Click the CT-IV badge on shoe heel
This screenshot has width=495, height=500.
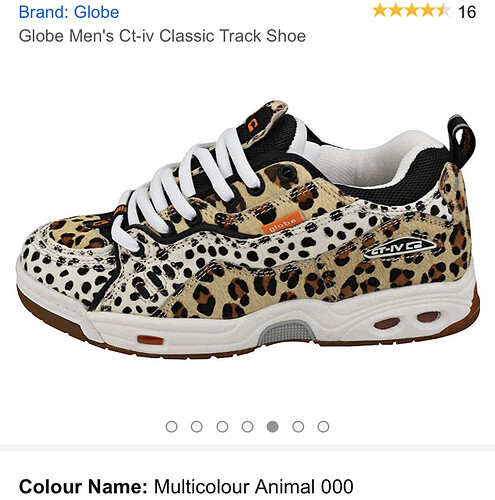point(399,249)
